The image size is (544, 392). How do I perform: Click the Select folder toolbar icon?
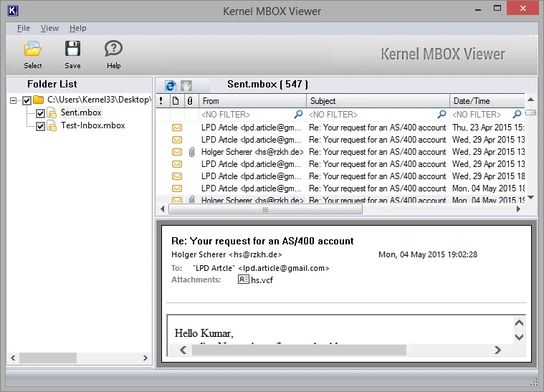pos(33,49)
